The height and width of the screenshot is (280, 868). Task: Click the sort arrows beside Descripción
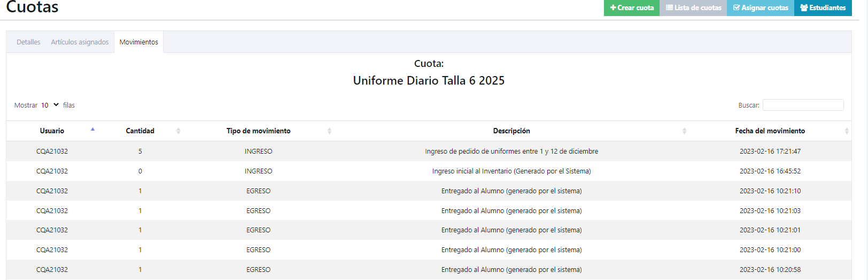coord(684,131)
